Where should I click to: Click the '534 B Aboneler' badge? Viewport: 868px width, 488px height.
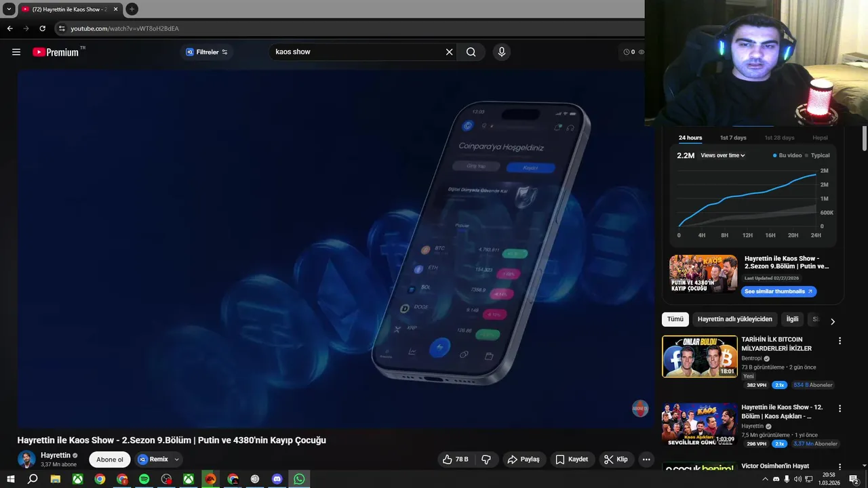(x=812, y=385)
